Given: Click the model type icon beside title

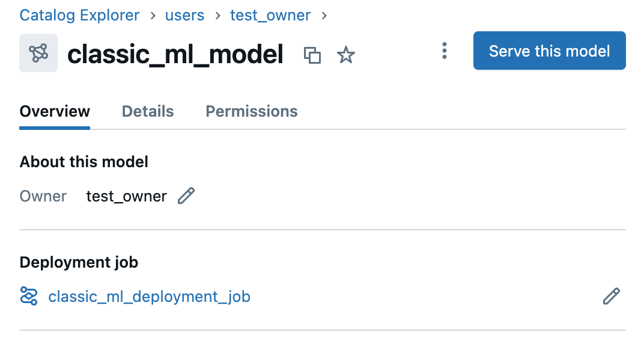Looking at the screenshot, I should tap(38, 53).
